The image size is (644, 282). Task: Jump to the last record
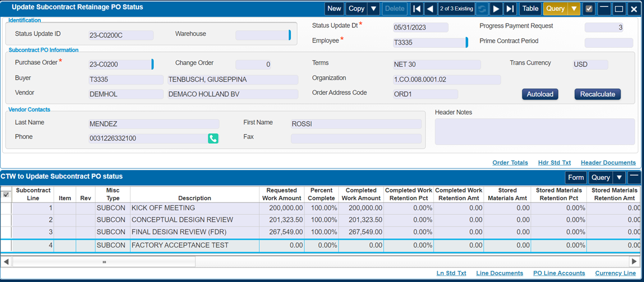(x=509, y=8)
